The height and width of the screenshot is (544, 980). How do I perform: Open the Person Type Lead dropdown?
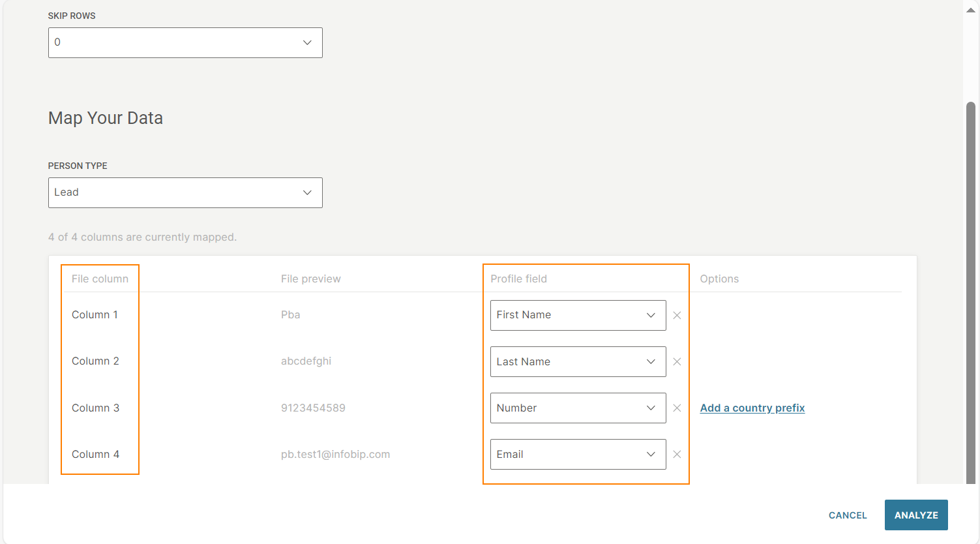pos(176,193)
